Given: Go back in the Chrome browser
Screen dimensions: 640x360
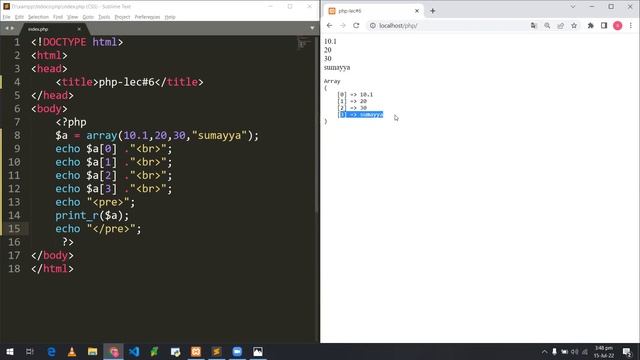Looking at the screenshot, I should point(329,25).
